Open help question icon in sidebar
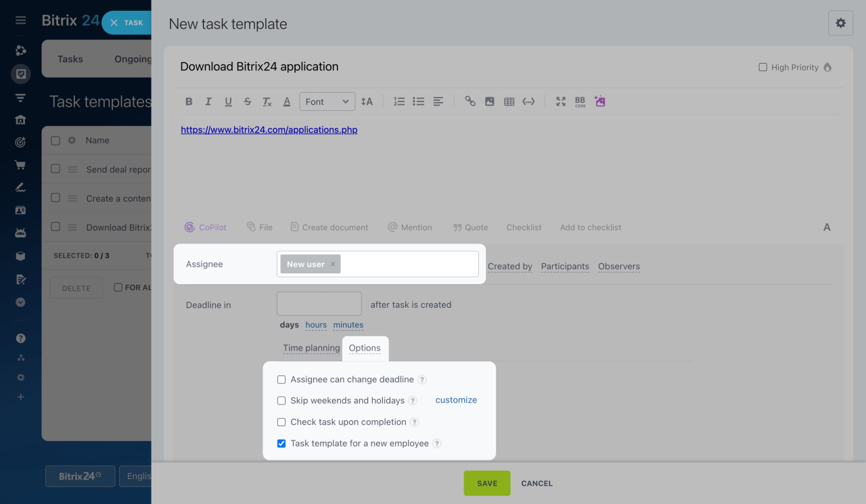 point(21,338)
